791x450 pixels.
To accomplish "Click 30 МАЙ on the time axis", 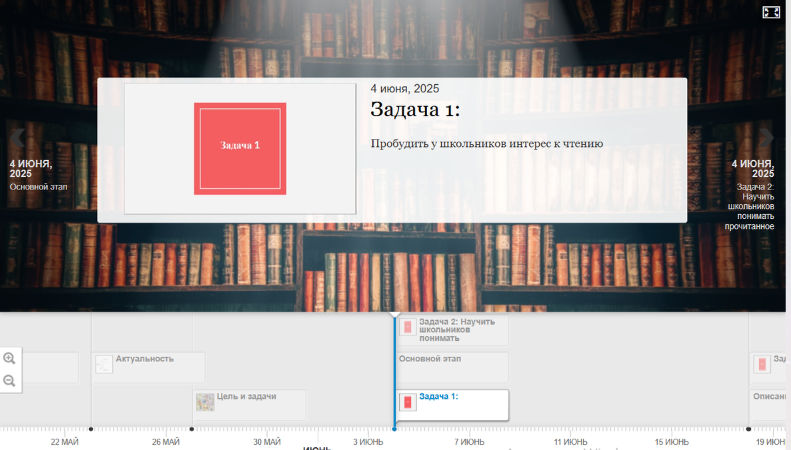I will point(267,442).
